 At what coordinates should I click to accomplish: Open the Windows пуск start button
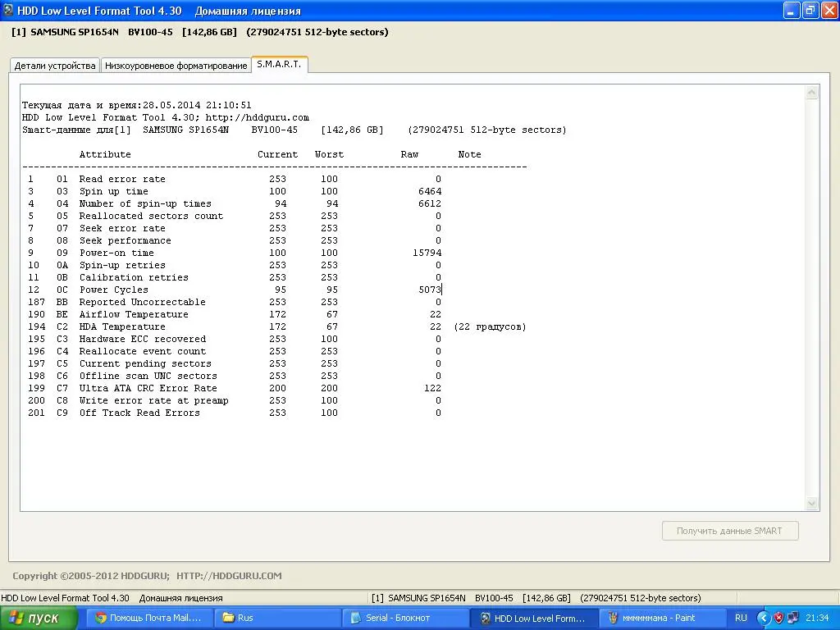click(39, 618)
